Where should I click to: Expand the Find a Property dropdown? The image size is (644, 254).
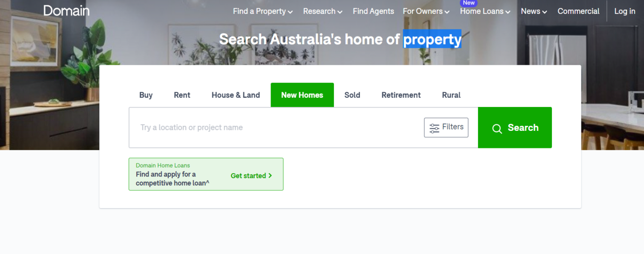pyautogui.click(x=263, y=11)
